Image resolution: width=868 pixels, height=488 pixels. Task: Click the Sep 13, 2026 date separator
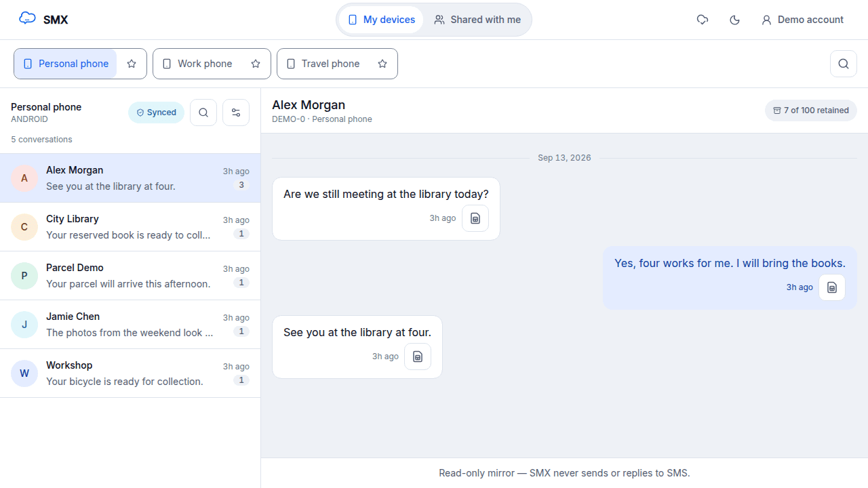[564, 158]
